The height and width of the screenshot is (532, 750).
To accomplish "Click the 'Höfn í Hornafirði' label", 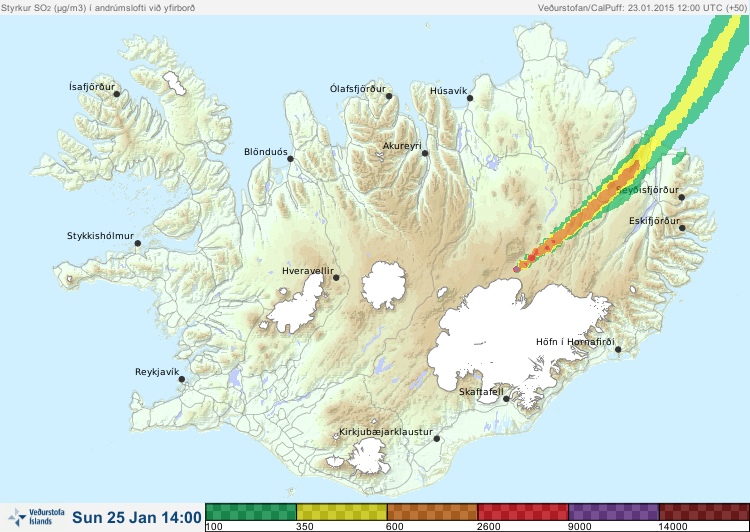I will 575,342.
